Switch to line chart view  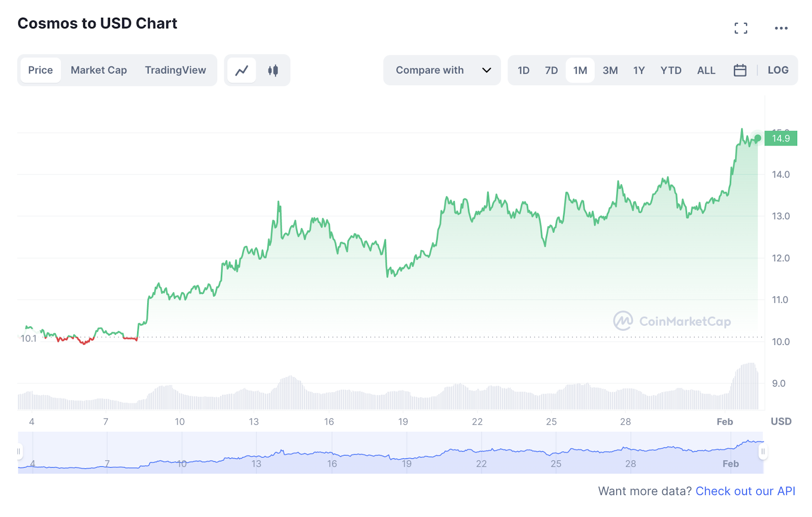coord(242,70)
